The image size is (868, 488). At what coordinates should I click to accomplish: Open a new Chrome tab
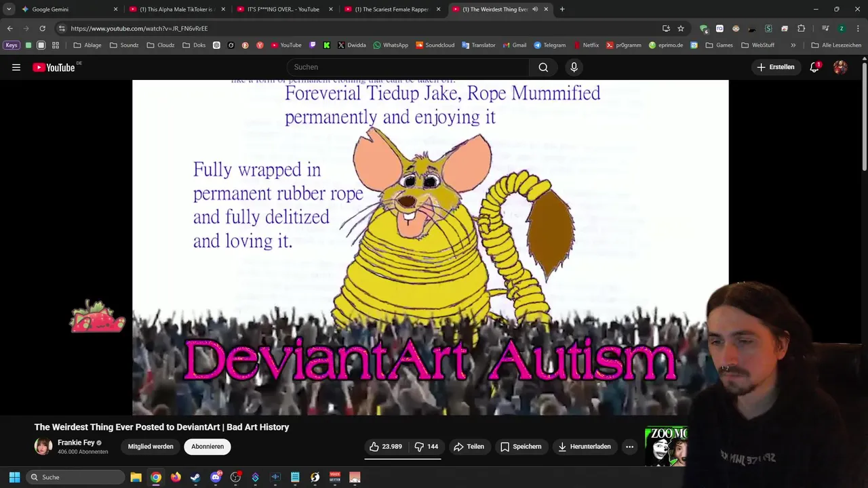tap(562, 9)
